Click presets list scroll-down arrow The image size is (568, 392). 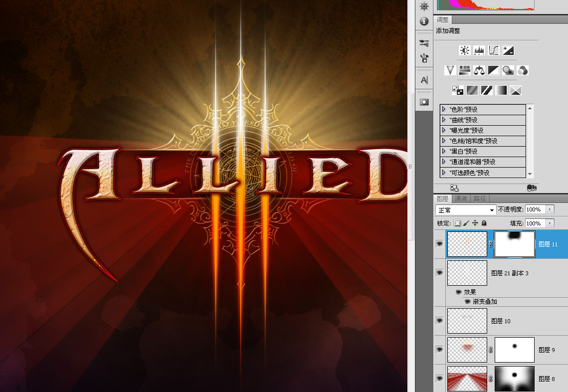530,174
